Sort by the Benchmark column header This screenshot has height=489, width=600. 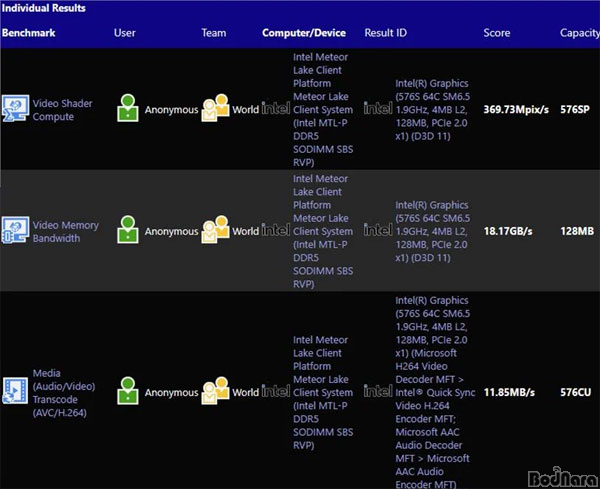coord(29,33)
